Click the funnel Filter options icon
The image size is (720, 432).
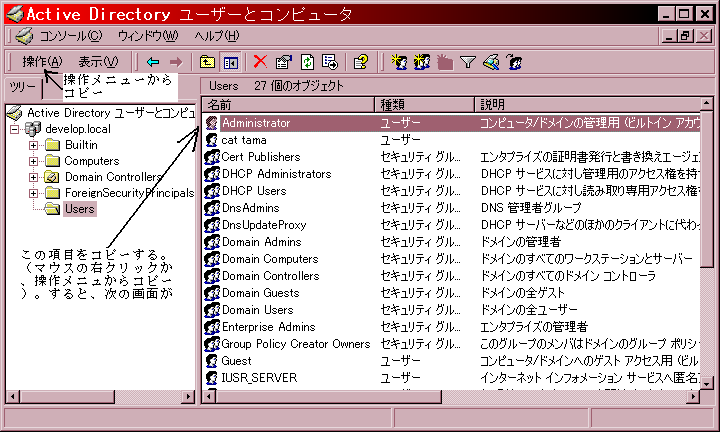[468, 62]
